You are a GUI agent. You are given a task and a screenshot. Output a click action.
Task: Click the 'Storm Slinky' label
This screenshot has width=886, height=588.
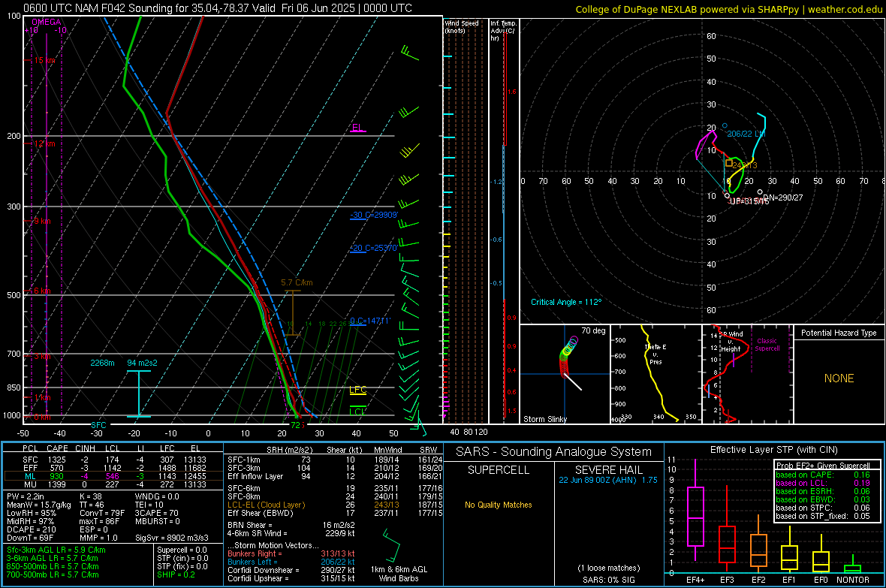click(x=545, y=419)
